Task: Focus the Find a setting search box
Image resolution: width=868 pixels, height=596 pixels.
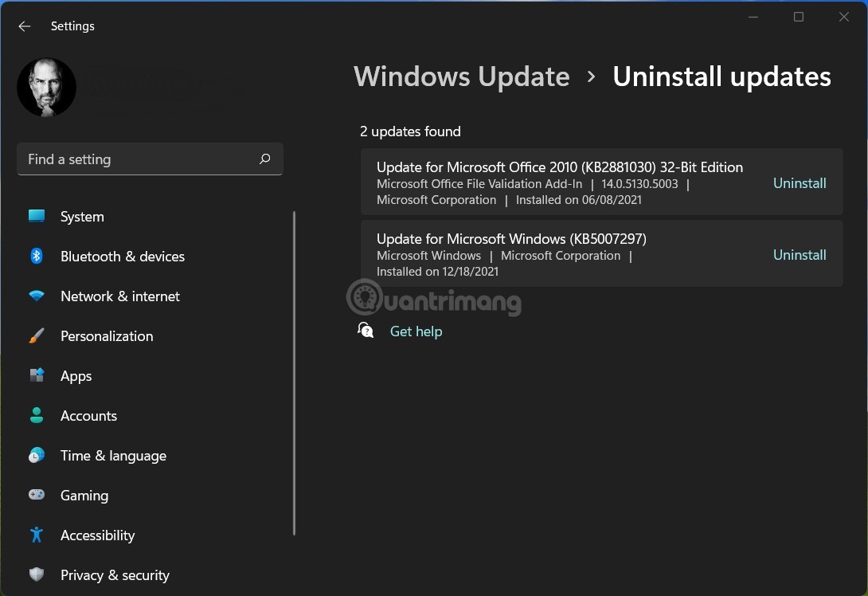Action: tap(150, 159)
